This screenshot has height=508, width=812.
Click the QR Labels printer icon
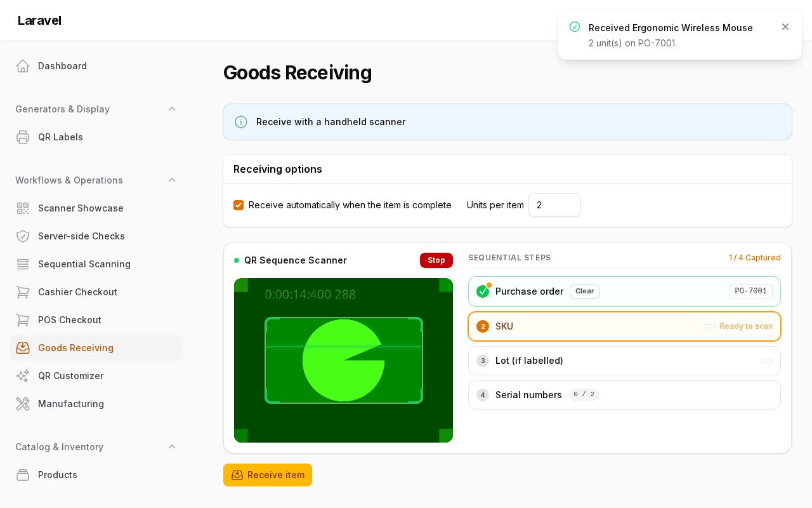click(x=23, y=137)
